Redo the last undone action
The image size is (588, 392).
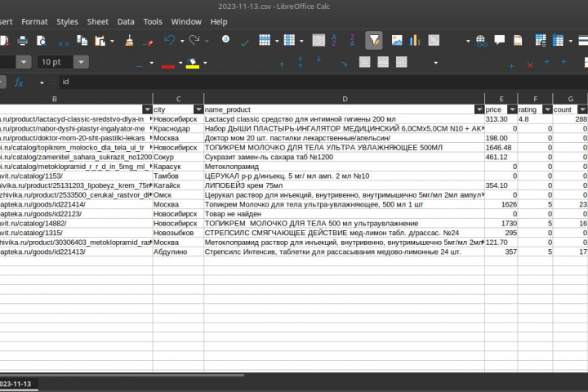pyautogui.click(x=194, y=40)
